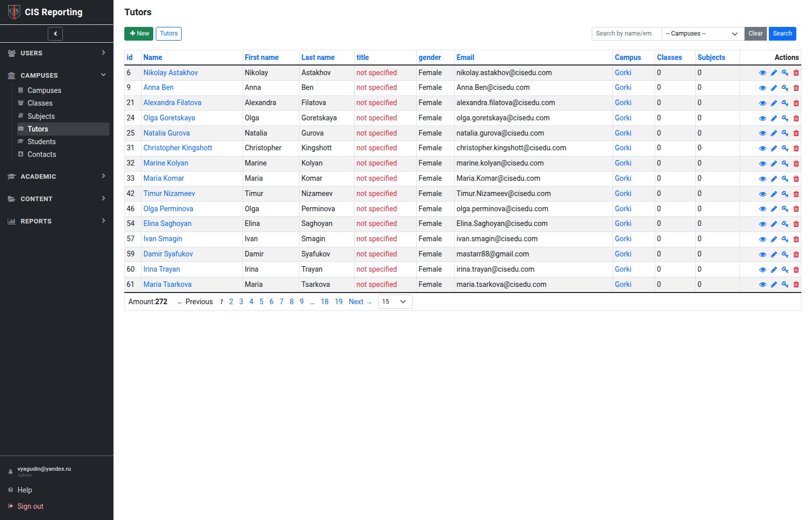This screenshot has height=520, width=812.
Task: Collapse sidebar with the chevron-left button
Action: (x=55, y=34)
